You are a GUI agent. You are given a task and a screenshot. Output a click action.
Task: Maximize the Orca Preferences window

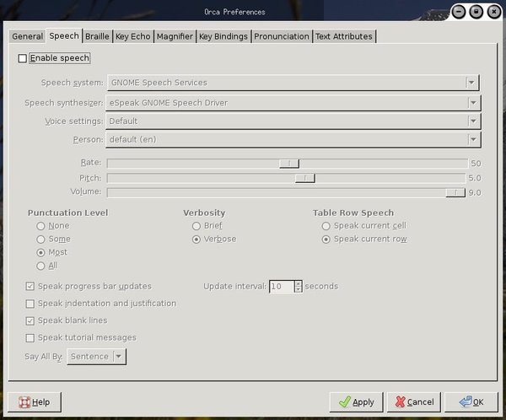[476, 12]
